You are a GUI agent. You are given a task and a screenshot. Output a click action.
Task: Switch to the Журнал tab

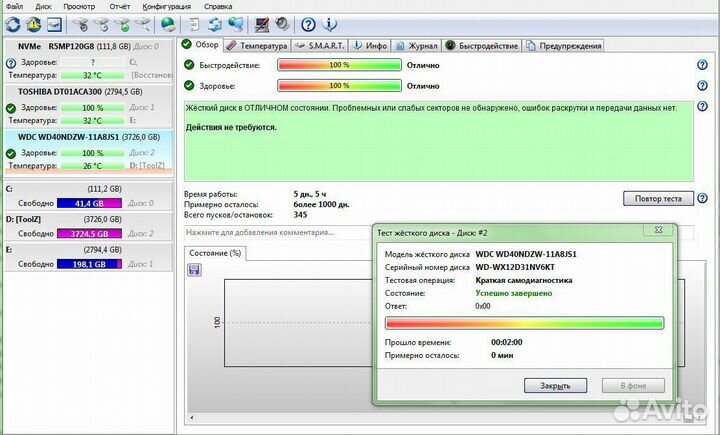point(417,45)
